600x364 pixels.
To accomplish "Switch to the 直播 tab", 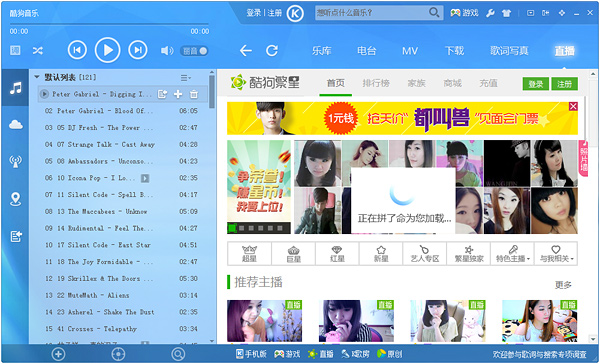I will pos(564,51).
